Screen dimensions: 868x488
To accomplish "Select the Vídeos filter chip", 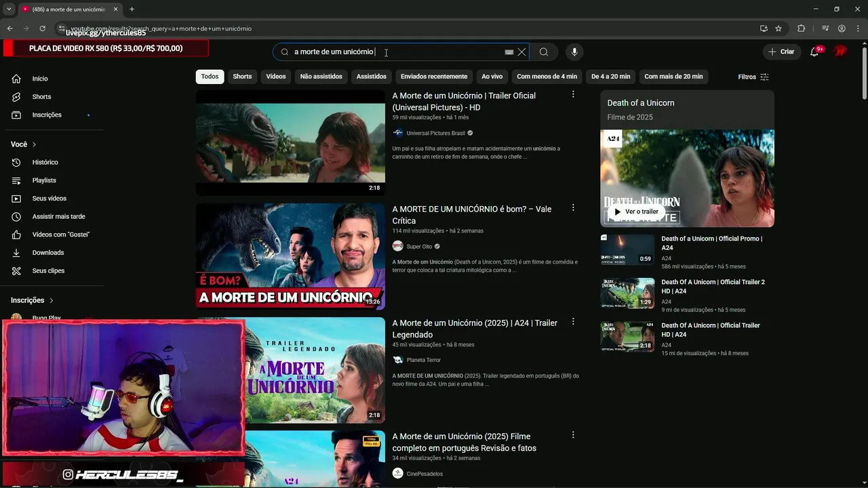I will pyautogui.click(x=276, y=77).
